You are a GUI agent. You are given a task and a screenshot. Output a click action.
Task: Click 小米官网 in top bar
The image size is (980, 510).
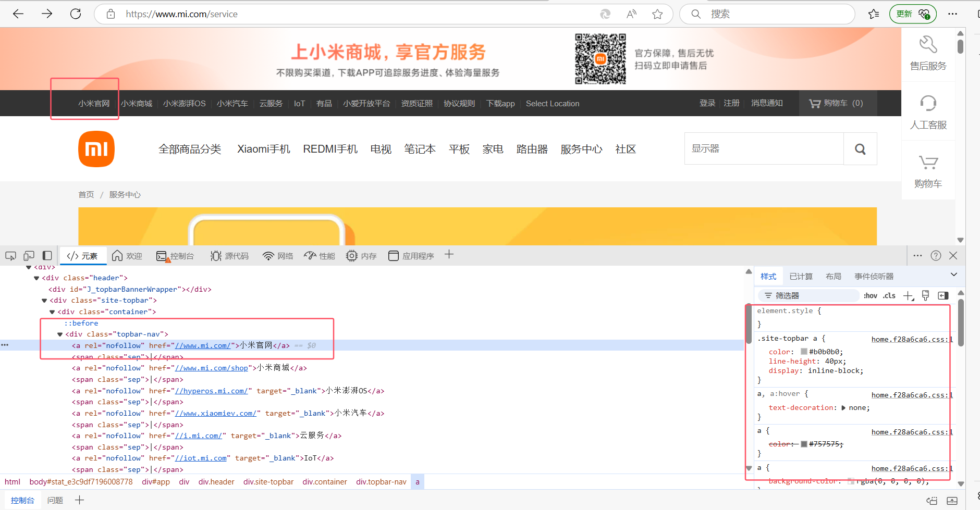click(94, 103)
